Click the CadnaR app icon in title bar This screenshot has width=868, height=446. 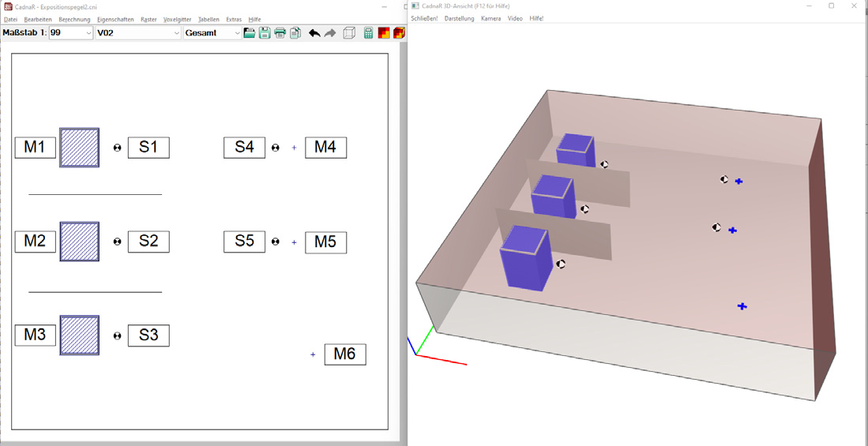[8, 6]
